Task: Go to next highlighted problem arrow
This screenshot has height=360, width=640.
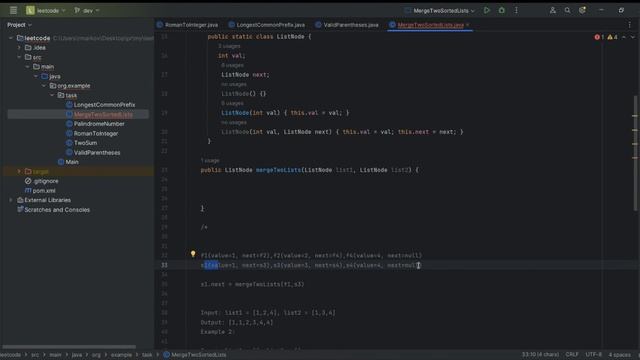Action: [x=633, y=37]
